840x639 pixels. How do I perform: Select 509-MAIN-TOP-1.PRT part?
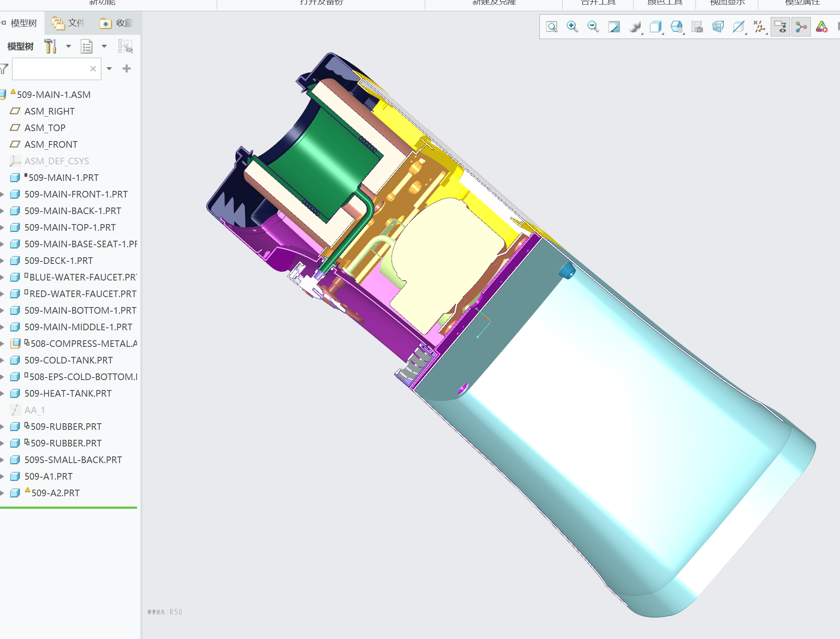[x=70, y=227]
